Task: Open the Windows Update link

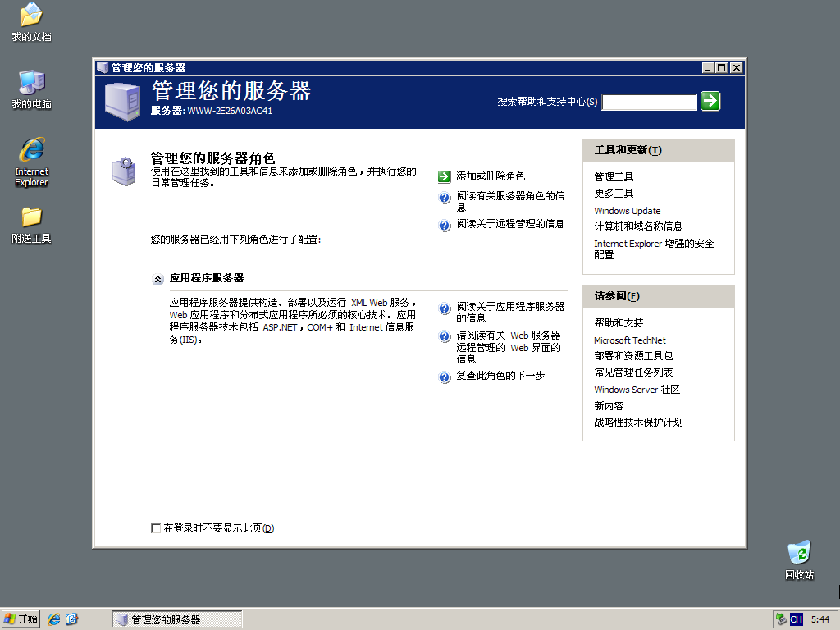Action: click(x=627, y=211)
